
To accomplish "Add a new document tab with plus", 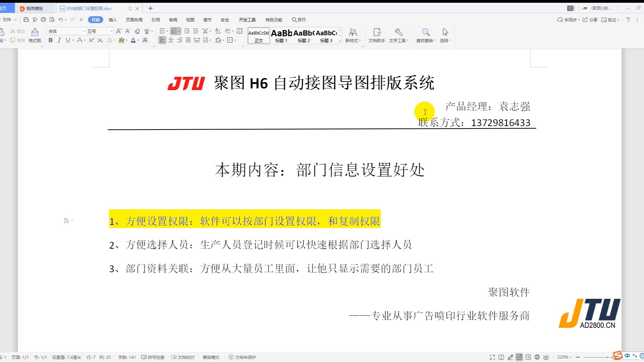I will tap(150, 8).
